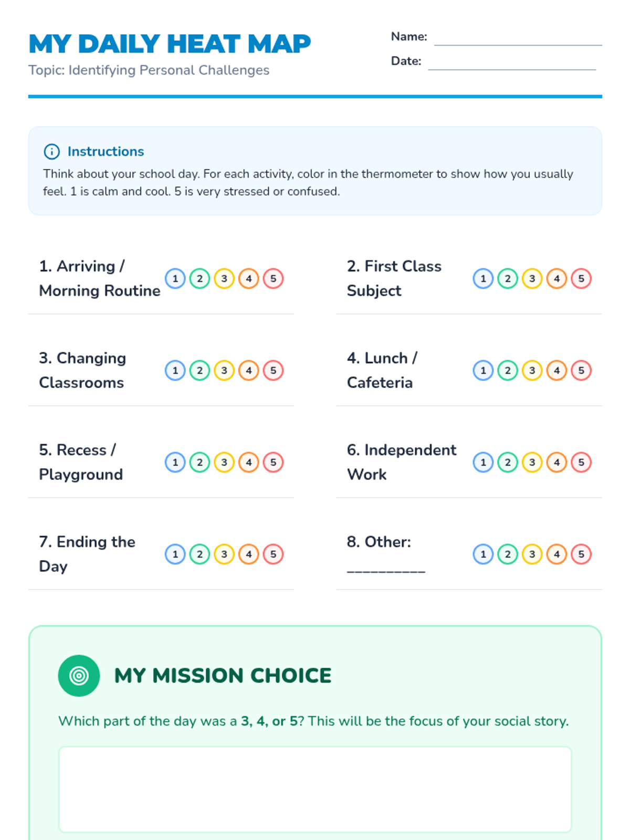Select rating 2 for Independent Work

tap(508, 463)
